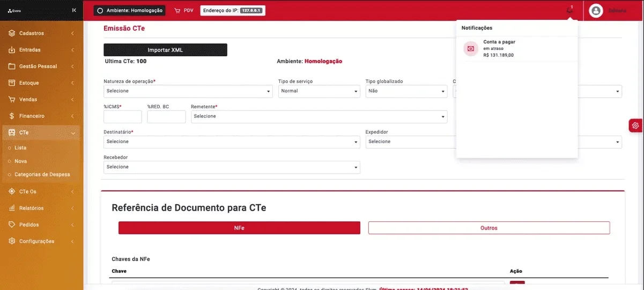Open the red floating settings gear

click(636, 125)
